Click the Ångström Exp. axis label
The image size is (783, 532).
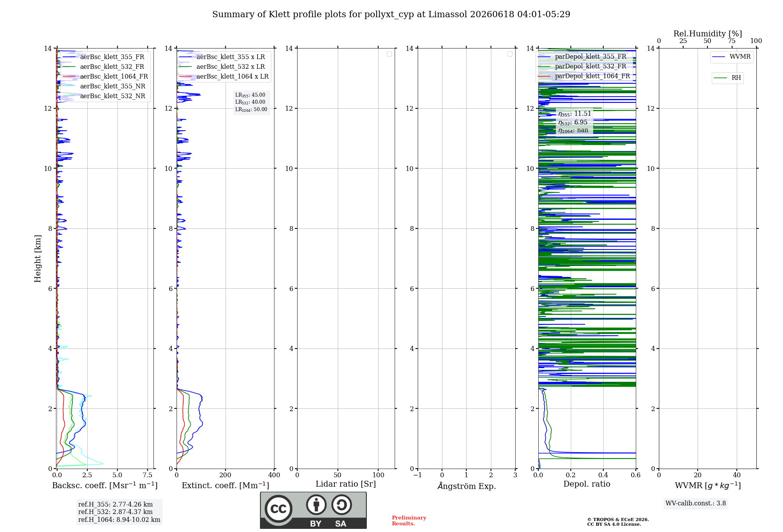(x=467, y=486)
